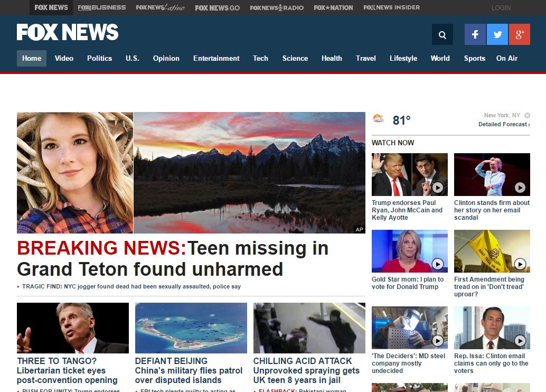Click the WATCH NOW heading
The width and height of the screenshot is (546, 392).
(x=393, y=143)
